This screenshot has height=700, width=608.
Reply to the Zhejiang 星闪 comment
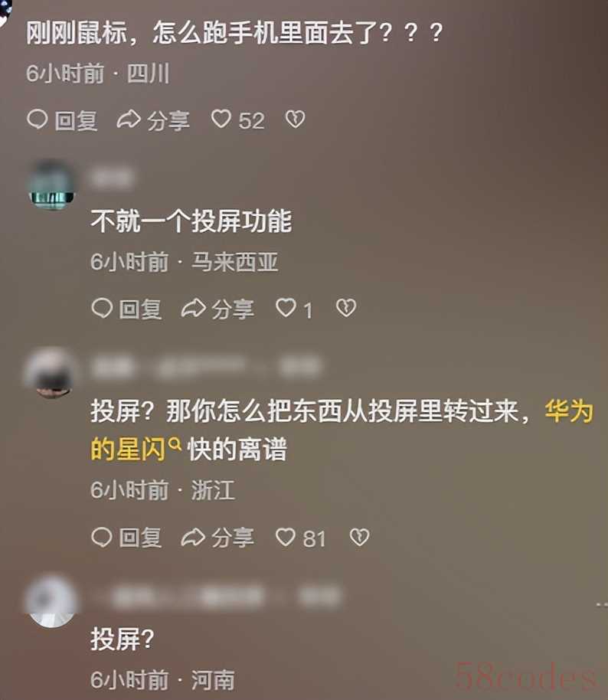[x=126, y=538]
